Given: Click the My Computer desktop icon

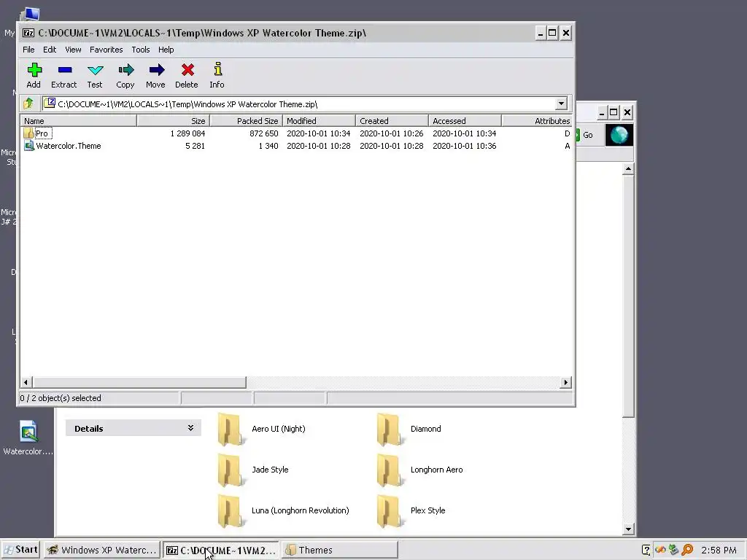Looking at the screenshot, I should point(31,14).
